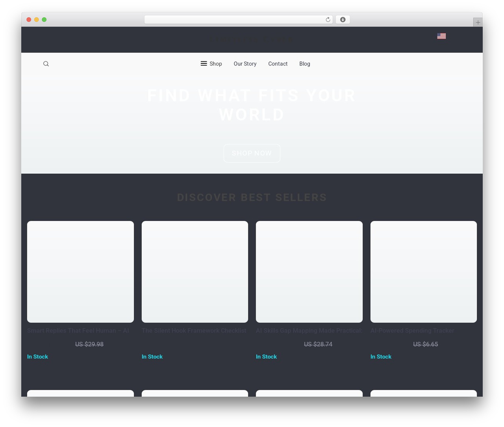
Task: Go to Our Story page
Action: point(245,64)
